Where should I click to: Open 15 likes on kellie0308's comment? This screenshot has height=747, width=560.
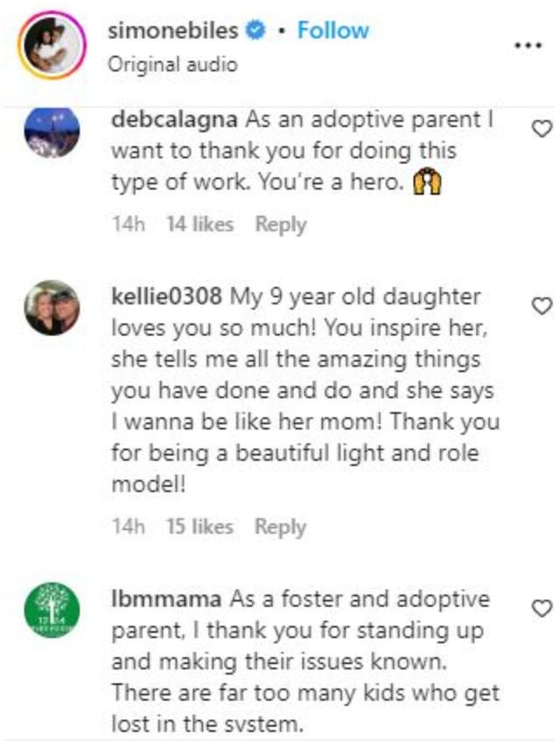tap(198, 527)
